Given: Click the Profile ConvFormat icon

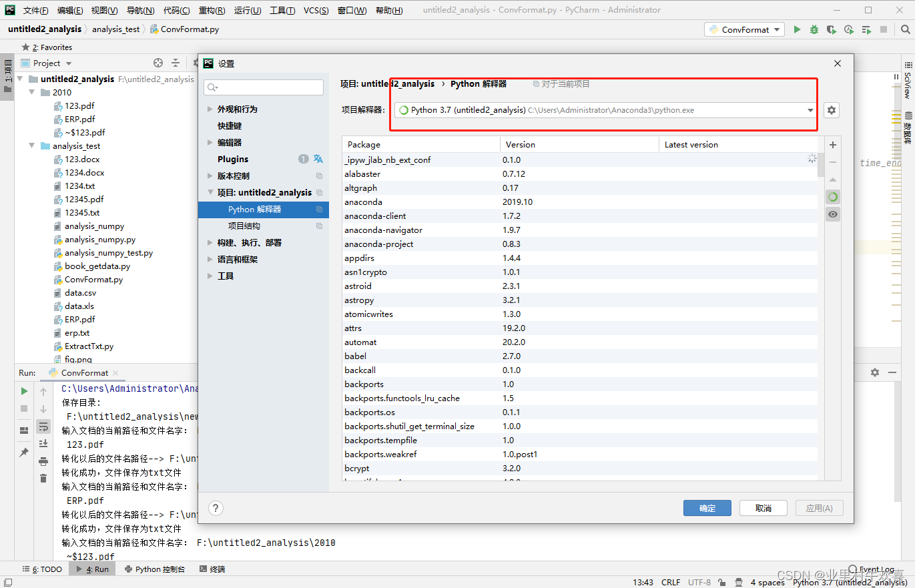Looking at the screenshot, I should [x=849, y=29].
